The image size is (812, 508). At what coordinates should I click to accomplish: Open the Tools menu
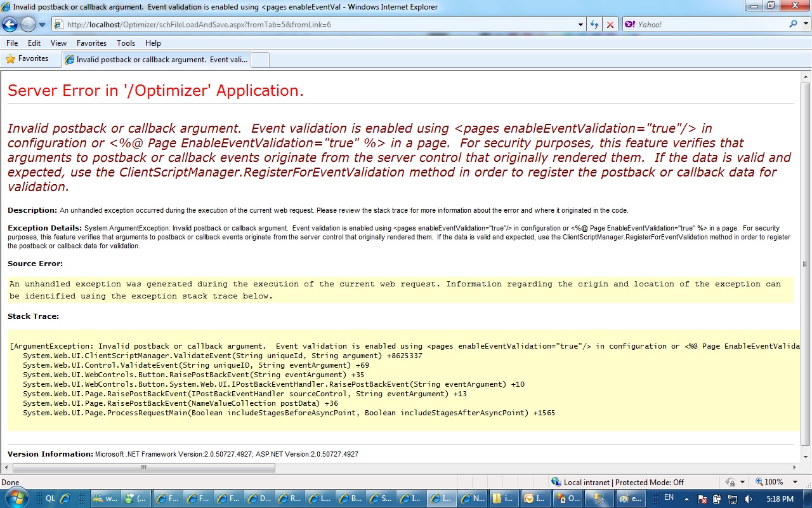click(126, 43)
